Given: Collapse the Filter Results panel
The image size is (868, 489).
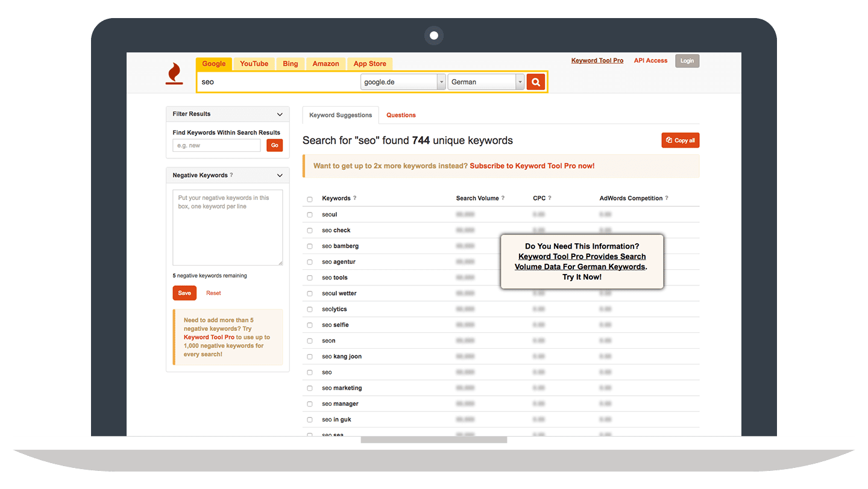Looking at the screenshot, I should (280, 114).
